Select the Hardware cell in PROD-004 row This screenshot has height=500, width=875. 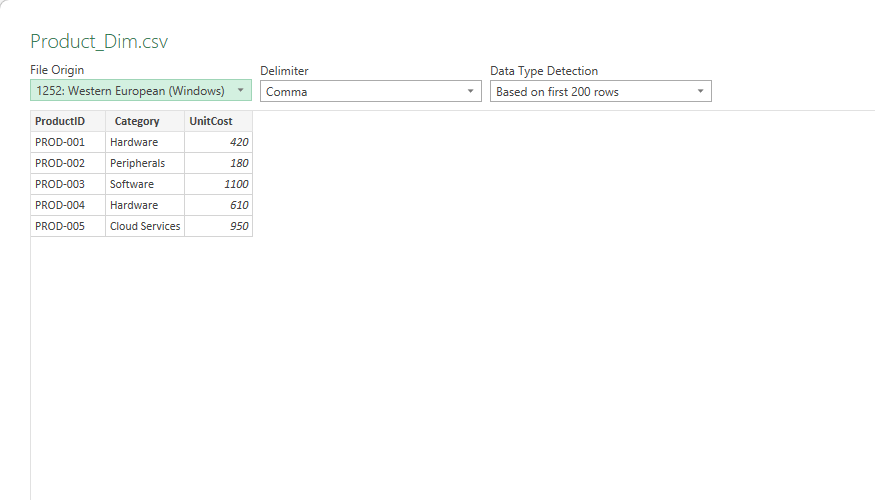pyautogui.click(x=145, y=205)
